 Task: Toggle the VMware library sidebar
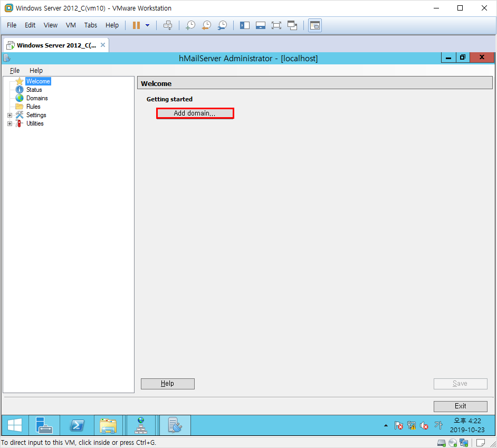tap(245, 25)
